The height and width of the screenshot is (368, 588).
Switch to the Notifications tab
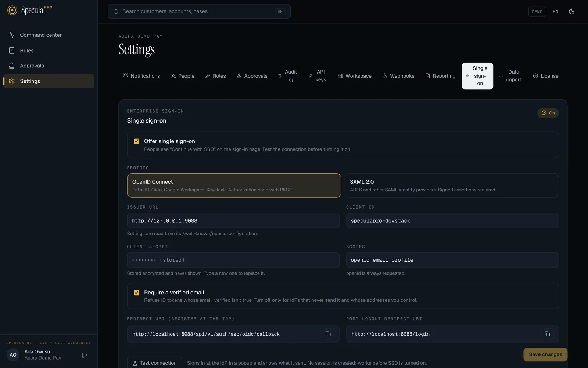click(141, 76)
